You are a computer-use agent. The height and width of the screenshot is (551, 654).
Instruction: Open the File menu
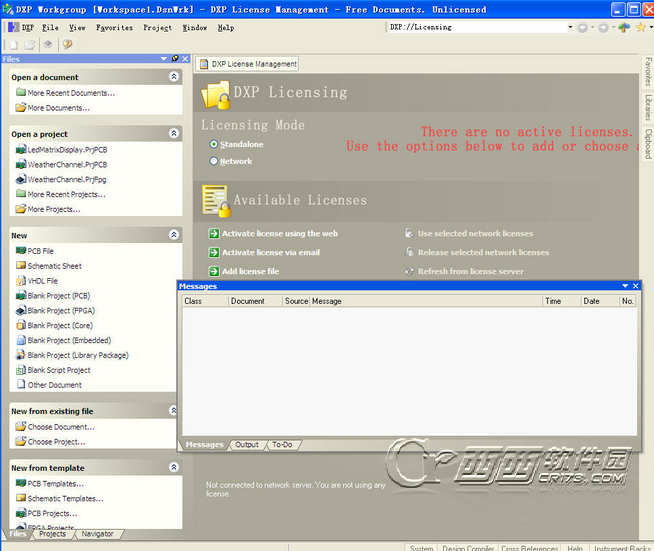click(50, 28)
